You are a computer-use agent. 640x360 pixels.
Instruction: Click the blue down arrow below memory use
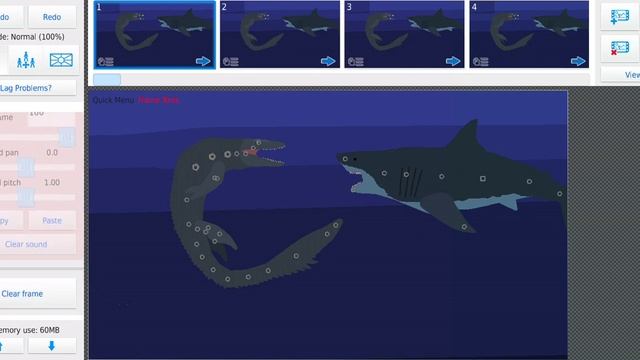[x=51, y=346]
